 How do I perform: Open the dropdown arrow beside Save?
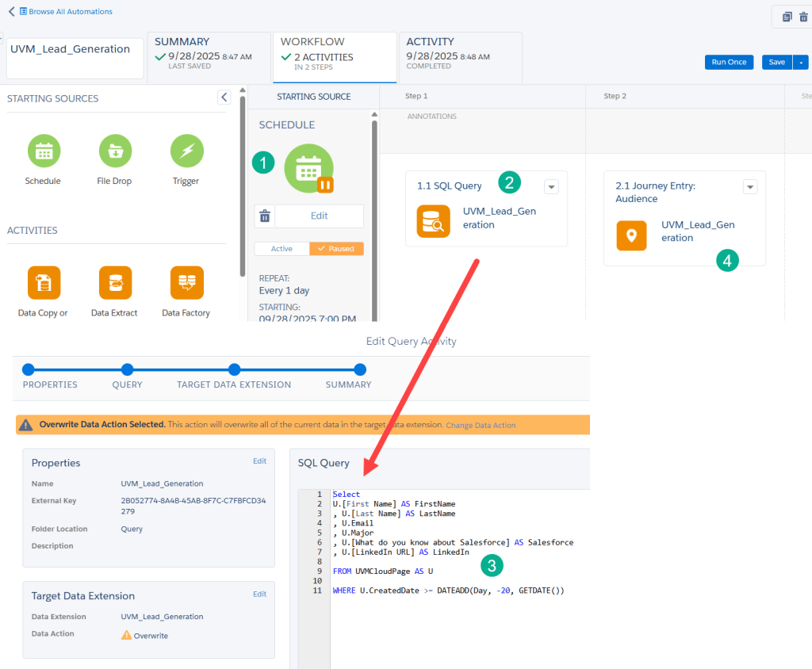800,63
